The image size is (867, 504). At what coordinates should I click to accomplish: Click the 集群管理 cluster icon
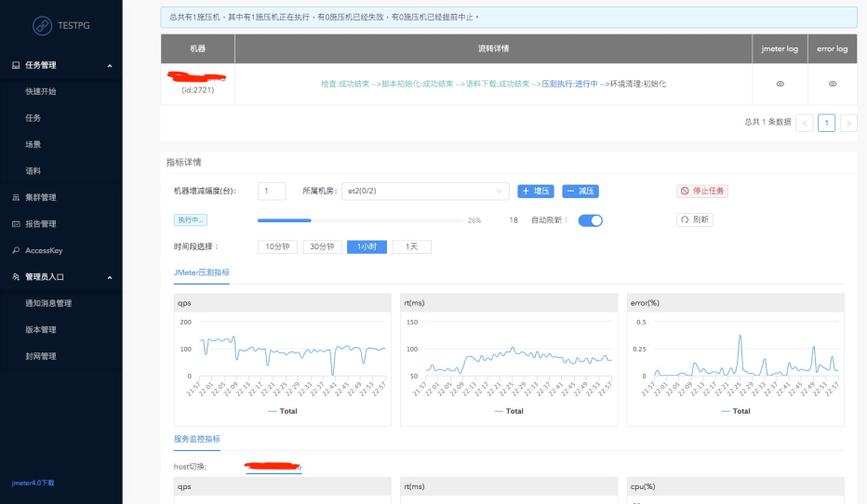pos(16,197)
